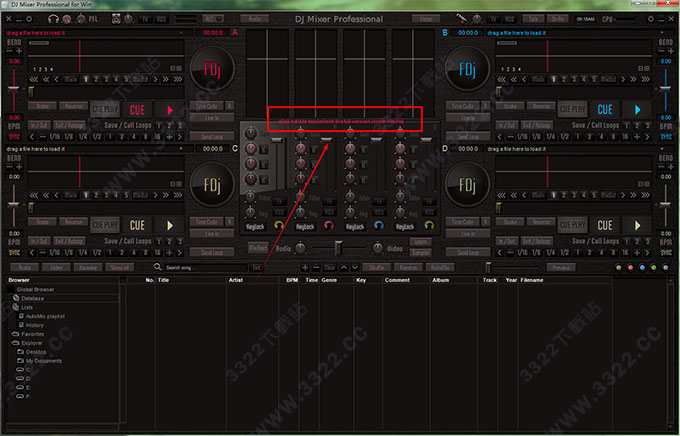Click the yellow color dot above the playlist
Screen dimensions: 680x436
pyautogui.click(x=619, y=268)
